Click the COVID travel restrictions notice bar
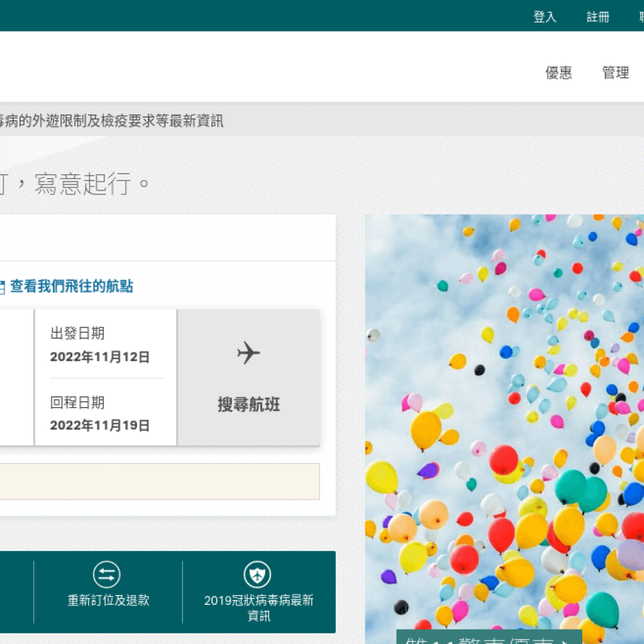The image size is (644, 644). (113, 122)
